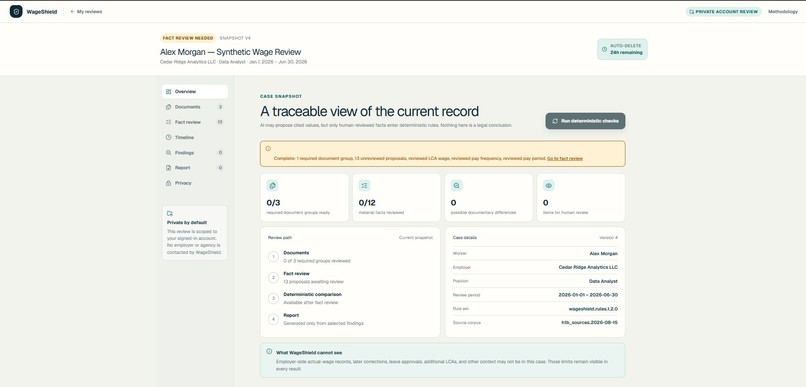Click the Auto-delete clock icon
The height and width of the screenshot is (387, 806).
coord(604,49)
